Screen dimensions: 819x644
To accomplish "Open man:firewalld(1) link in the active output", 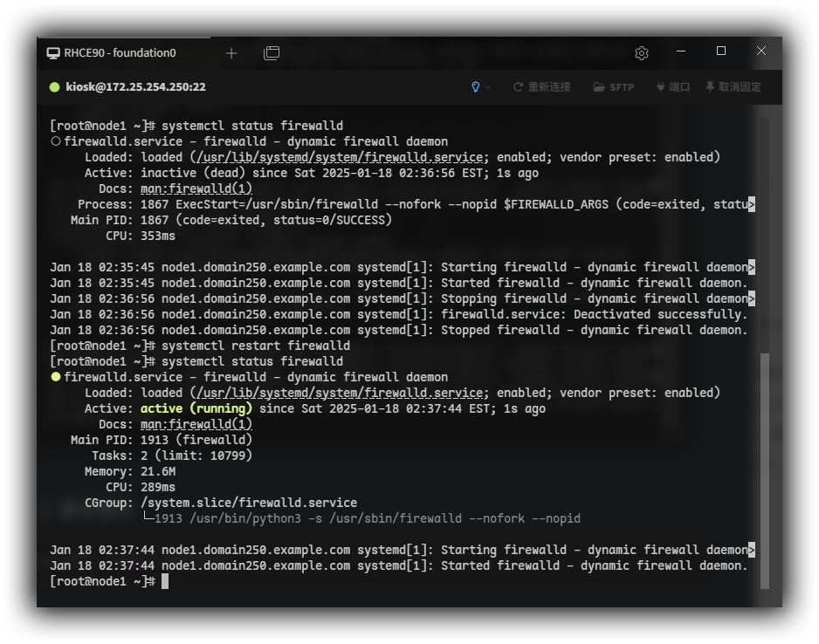I will tap(196, 424).
